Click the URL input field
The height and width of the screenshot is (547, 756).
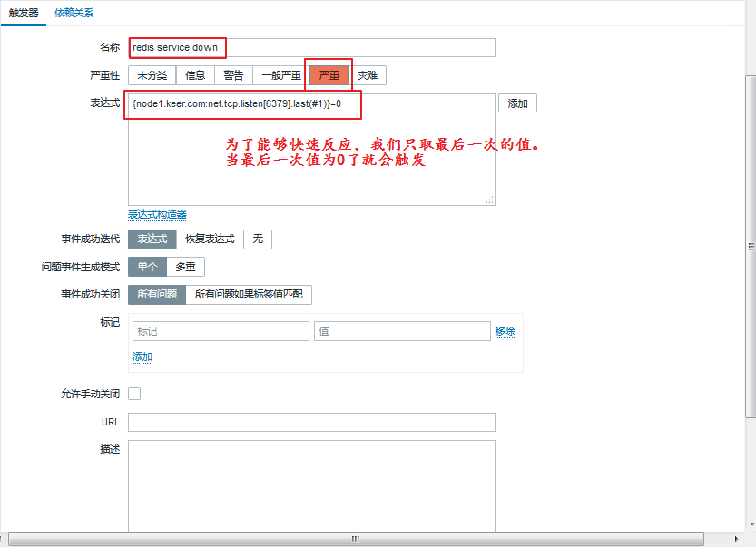311,422
